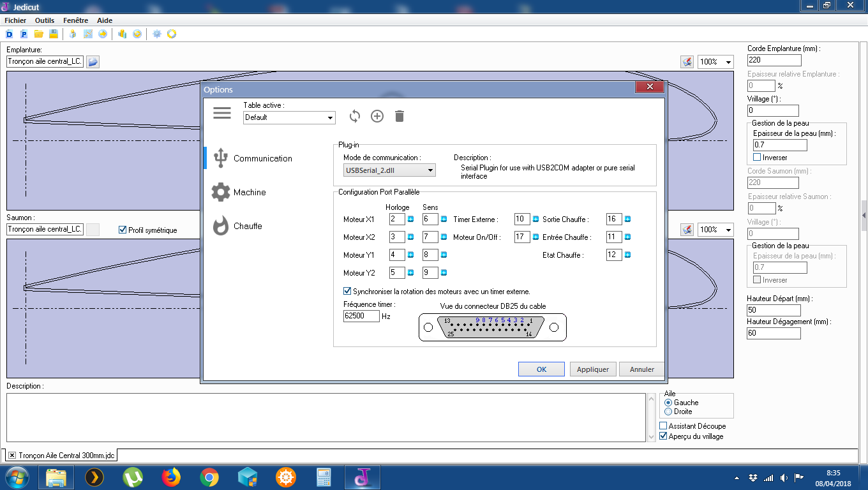The width and height of the screenshot is (868, 490).
Task: Open the Fichier menu
Action: [x=15, y=20]
